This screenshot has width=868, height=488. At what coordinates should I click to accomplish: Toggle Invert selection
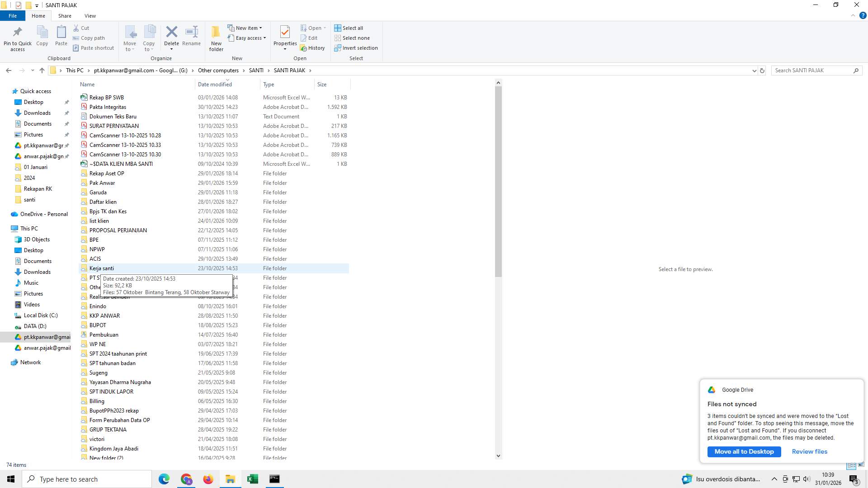356,48
